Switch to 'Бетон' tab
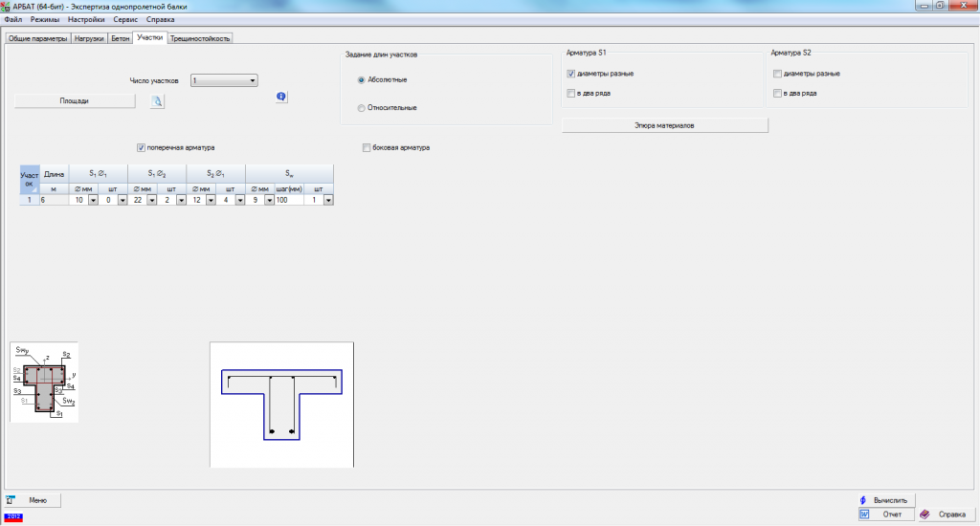This screenshot has height=526, width=980. coord(120,38)
